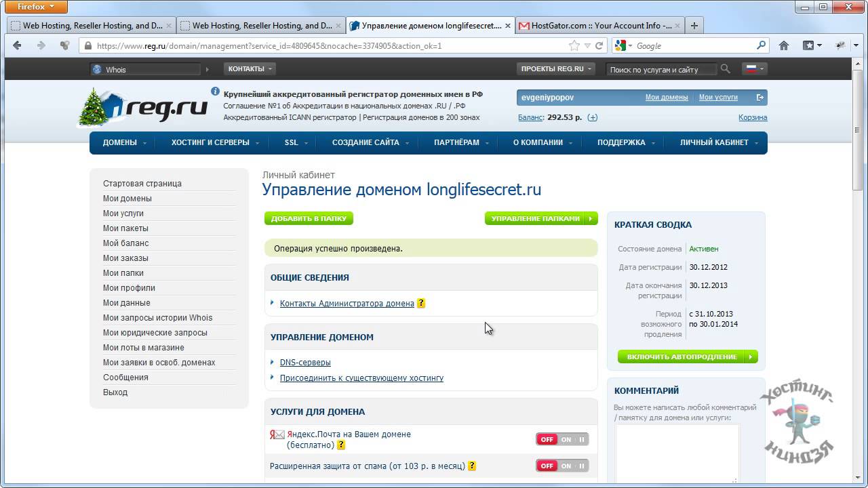Open Стартовая страница in sidebar
This screenshot has width=868, height=488.
click(142, 184)
